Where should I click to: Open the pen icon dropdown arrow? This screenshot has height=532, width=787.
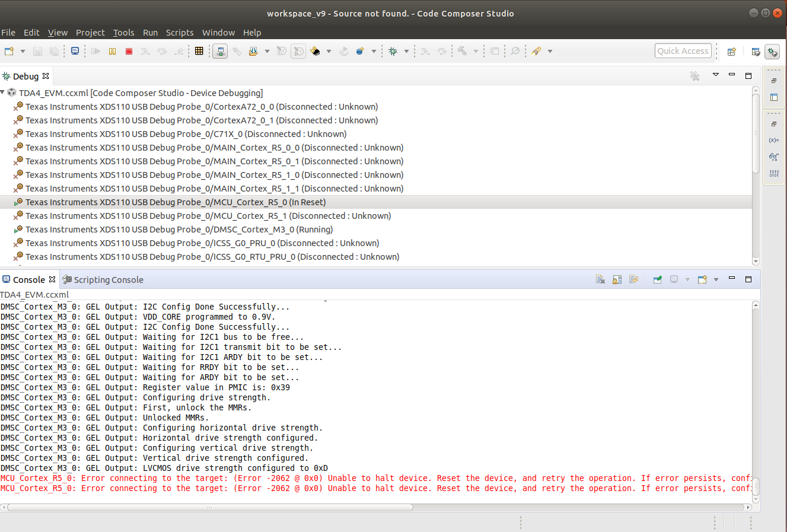550,52
